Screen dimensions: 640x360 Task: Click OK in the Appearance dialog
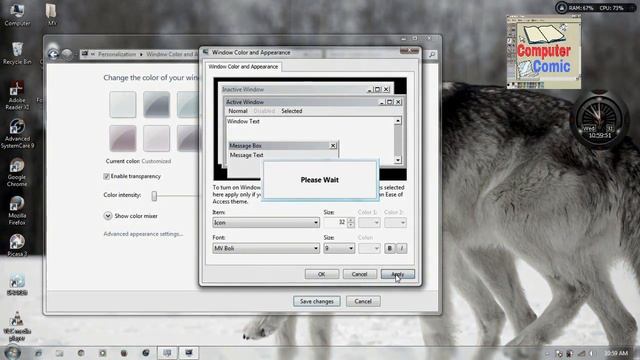[322, 274]
